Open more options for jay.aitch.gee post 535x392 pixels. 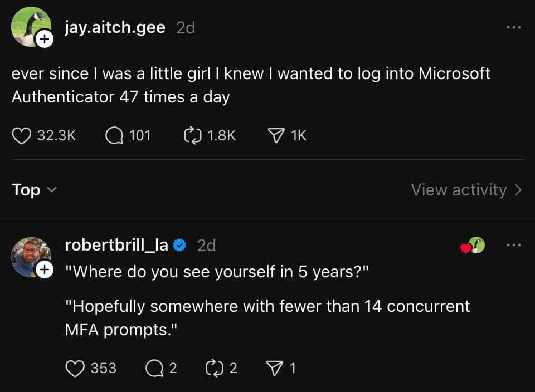click(x=513, y=27)
